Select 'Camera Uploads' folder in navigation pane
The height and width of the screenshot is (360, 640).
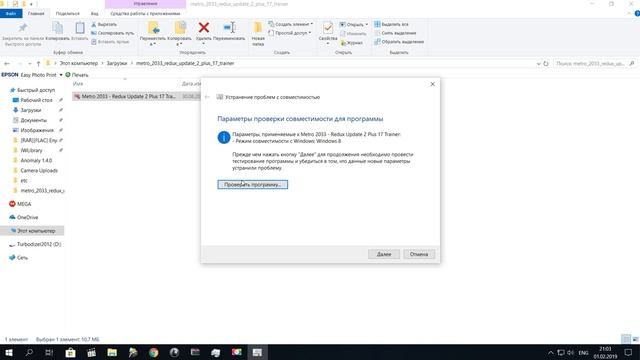[x=39, y=171]
